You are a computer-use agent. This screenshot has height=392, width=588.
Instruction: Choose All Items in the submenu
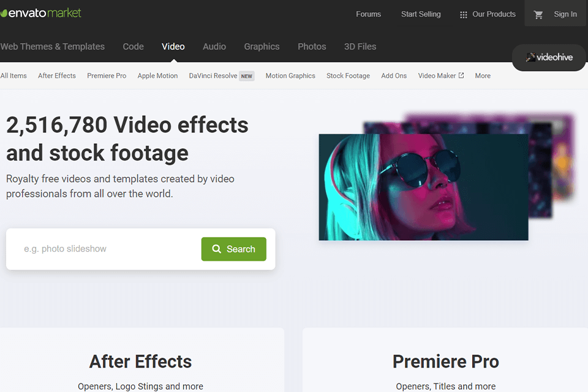pyautogui.click(x=13, y=76)
